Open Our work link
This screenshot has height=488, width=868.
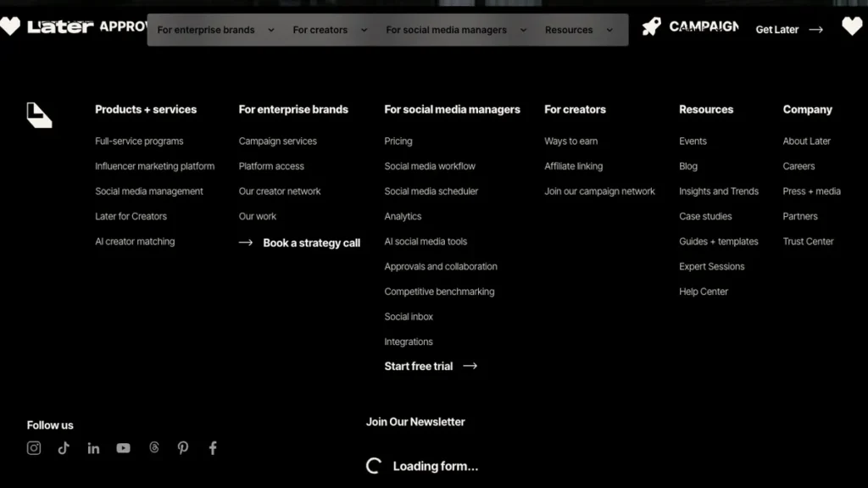(258, 216)
